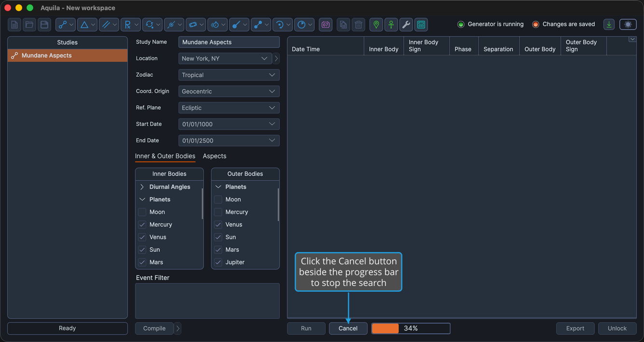Click the trash delete toolbar icon
This screenshot has width=644, height=342.
click(358, 25)
